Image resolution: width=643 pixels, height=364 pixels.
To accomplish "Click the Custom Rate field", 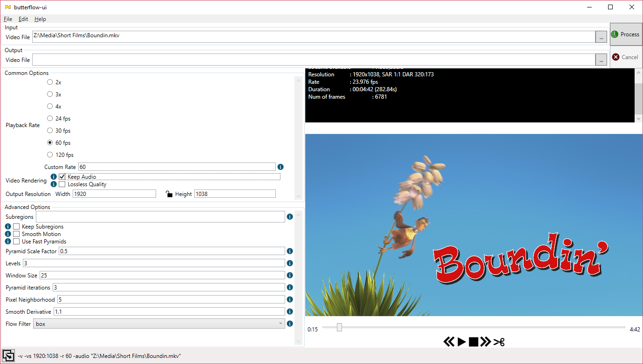I will (x=177, y=167).
